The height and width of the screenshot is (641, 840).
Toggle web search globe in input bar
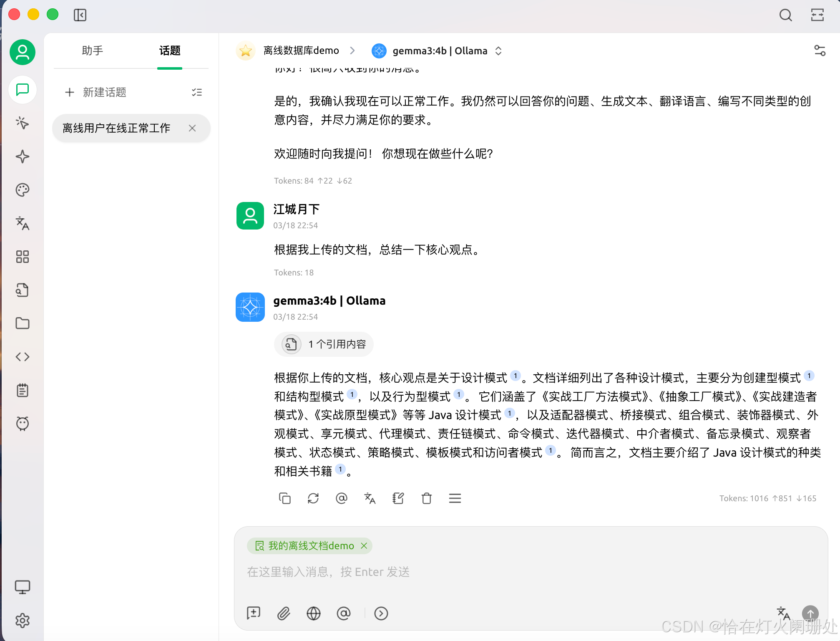[314, 613]
